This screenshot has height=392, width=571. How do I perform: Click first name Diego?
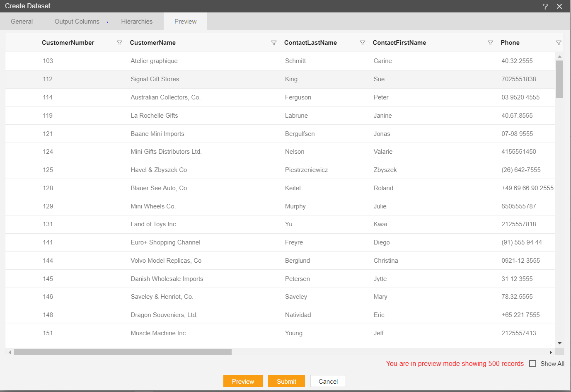[x=382, y=242]
